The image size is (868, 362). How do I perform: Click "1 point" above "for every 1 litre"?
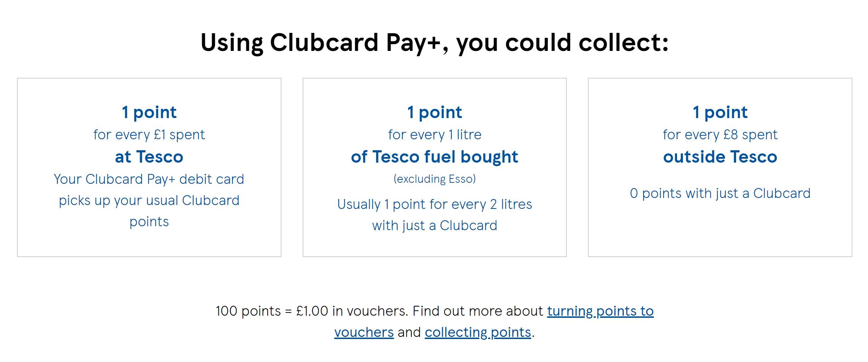pos(434,112)
